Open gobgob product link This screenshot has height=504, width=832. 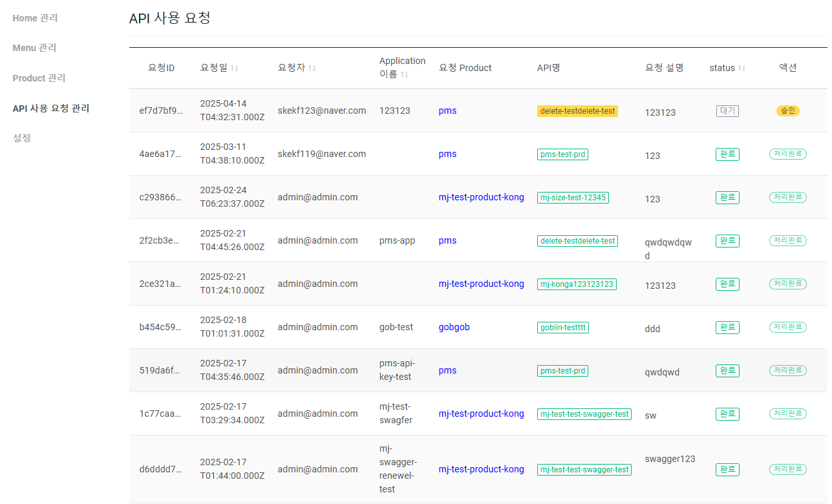point(454,327)
